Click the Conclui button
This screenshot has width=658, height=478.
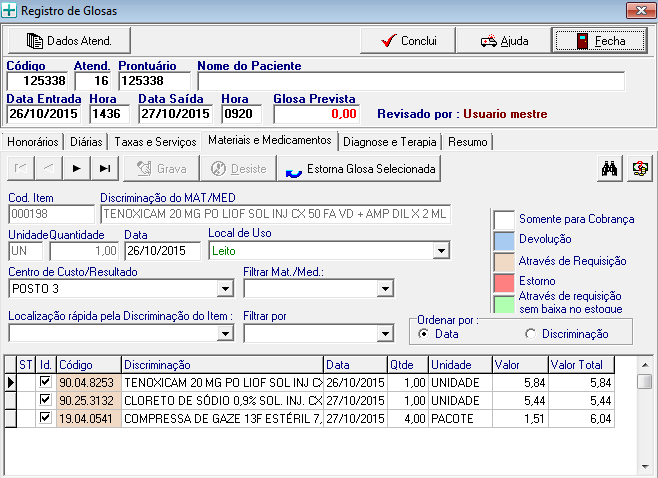tap(408, 41)
